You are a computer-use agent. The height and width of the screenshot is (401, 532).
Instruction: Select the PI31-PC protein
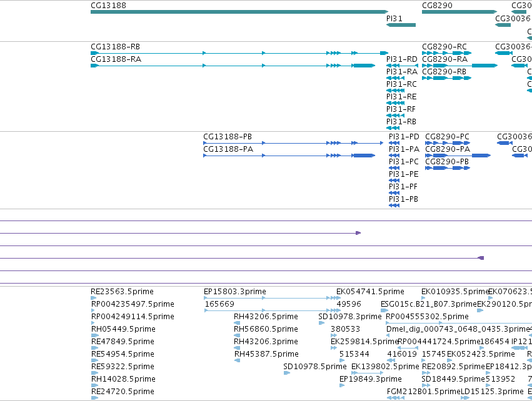pyautogui.click(x=394, y=168)
